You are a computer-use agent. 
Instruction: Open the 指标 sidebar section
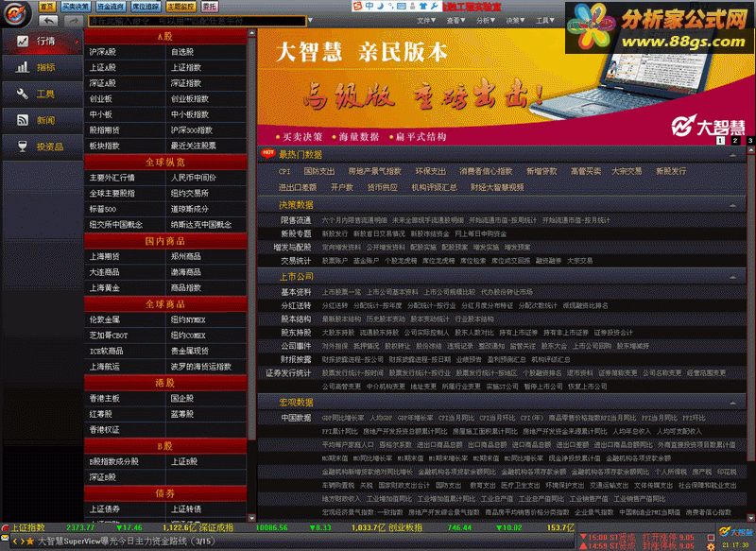click(x=43, y=67)
